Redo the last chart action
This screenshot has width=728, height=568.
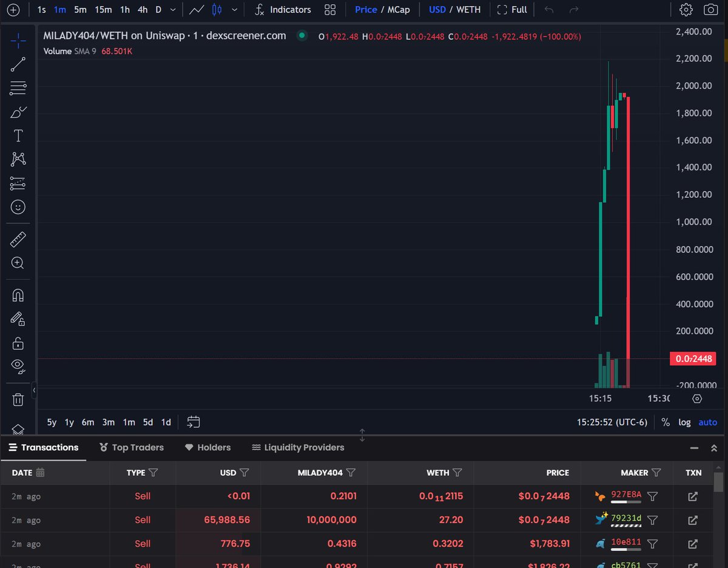tap(574, 10)
